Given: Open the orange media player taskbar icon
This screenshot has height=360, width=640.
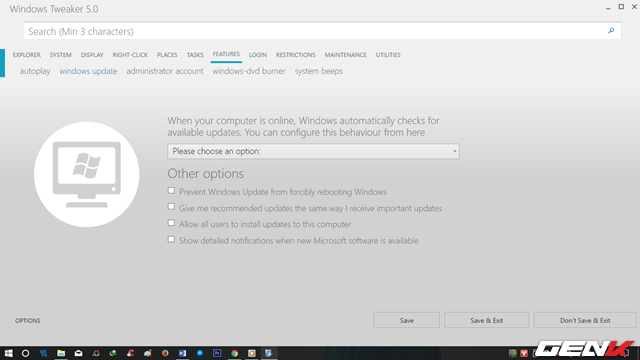Looking at the screenshot, I should pos(252,353).
